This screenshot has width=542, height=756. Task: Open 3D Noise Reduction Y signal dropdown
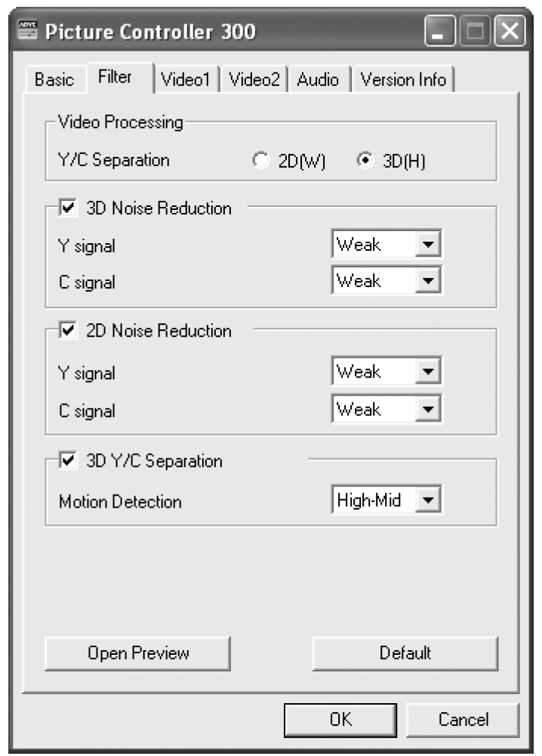pyautogui.click(x=386, y=244)
